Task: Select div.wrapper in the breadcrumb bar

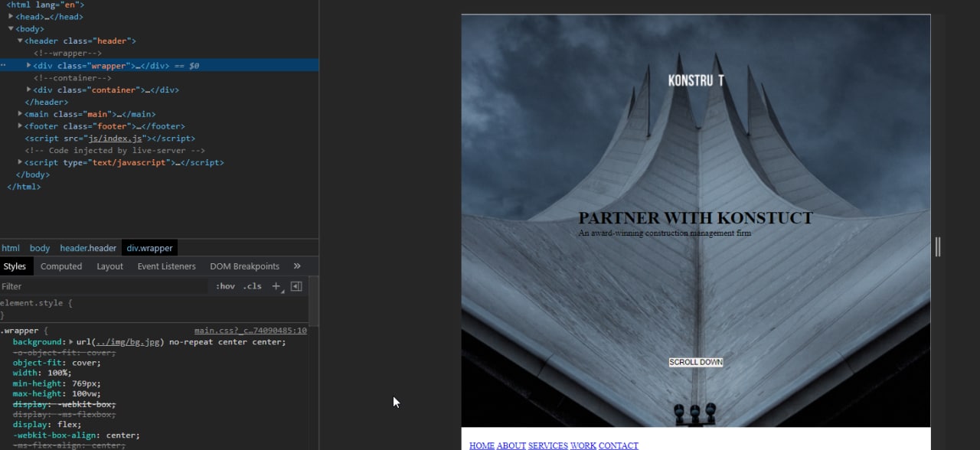Action: (150, 248)
